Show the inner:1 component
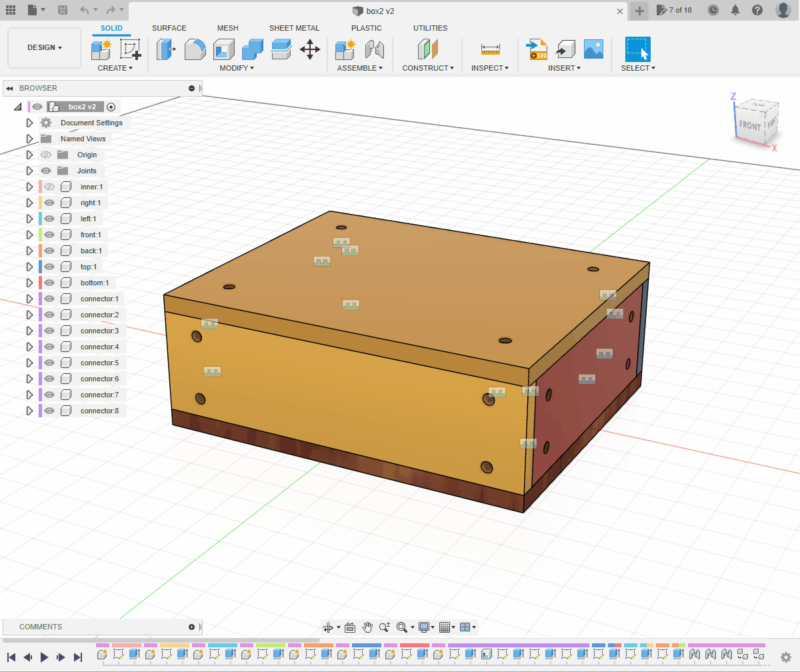This screenshot has height=672, width=800. [x=49, y=187]
